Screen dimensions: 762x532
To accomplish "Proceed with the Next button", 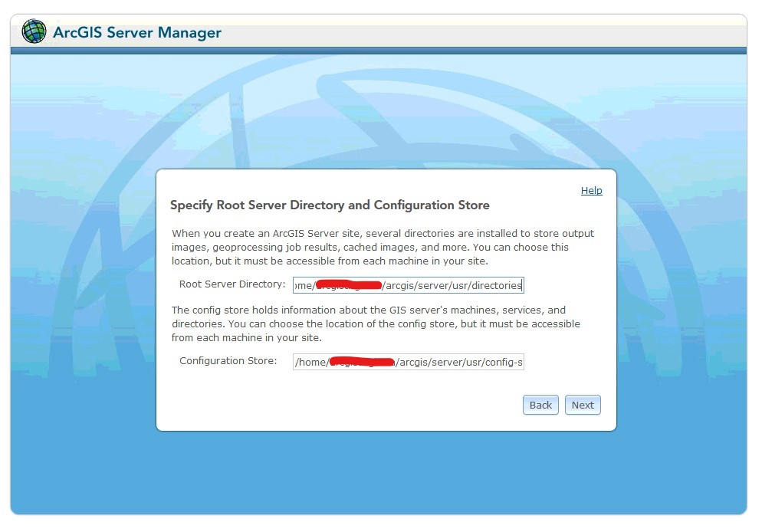I will [583, 406].
